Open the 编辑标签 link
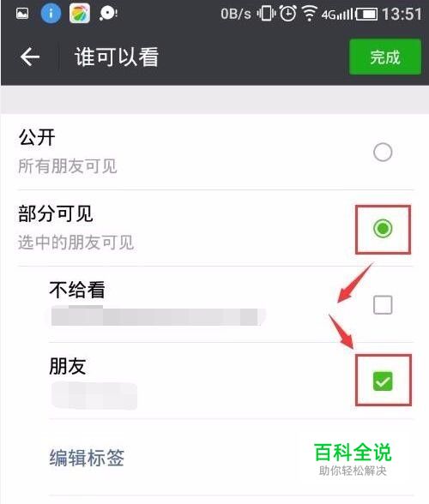 (x=87, y=458)
